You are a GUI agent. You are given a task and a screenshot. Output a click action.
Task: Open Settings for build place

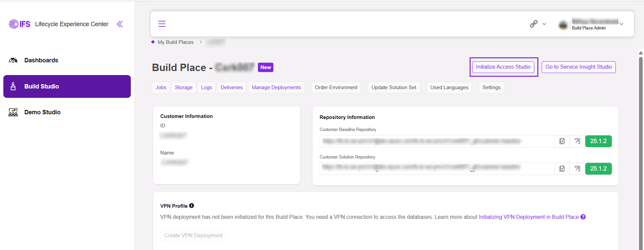point(491,87)
